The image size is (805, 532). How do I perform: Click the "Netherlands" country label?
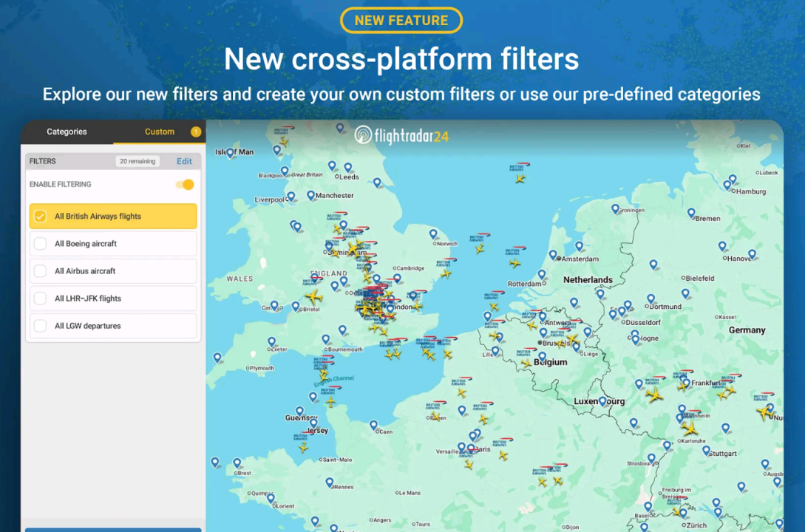[x=588, y=279]
